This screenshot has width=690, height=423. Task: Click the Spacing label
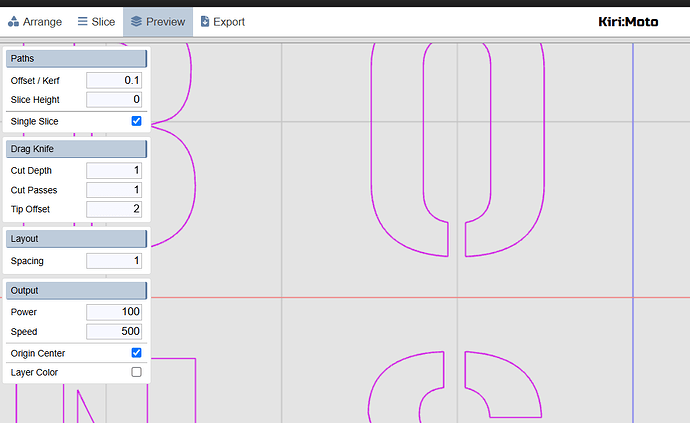[27, 261]
